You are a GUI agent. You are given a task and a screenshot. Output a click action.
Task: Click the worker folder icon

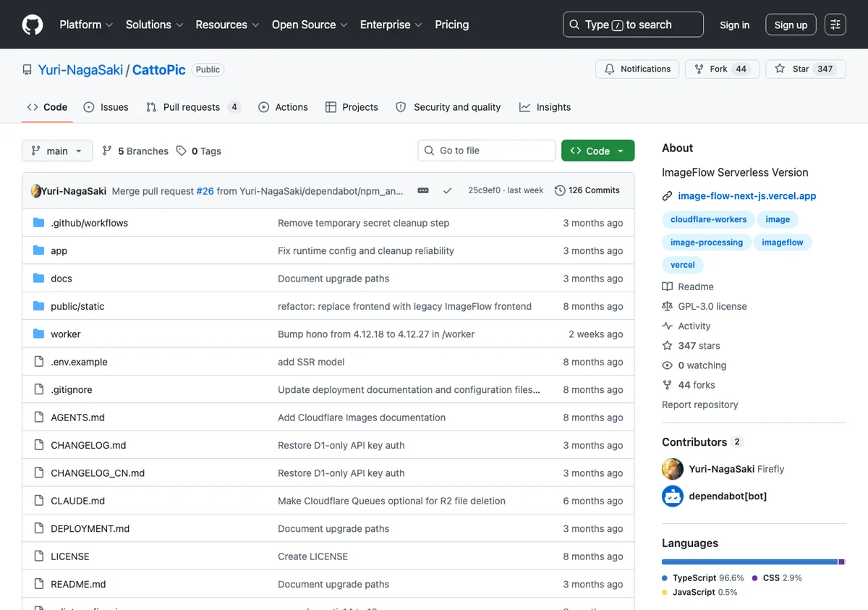(x=39, y=334)
